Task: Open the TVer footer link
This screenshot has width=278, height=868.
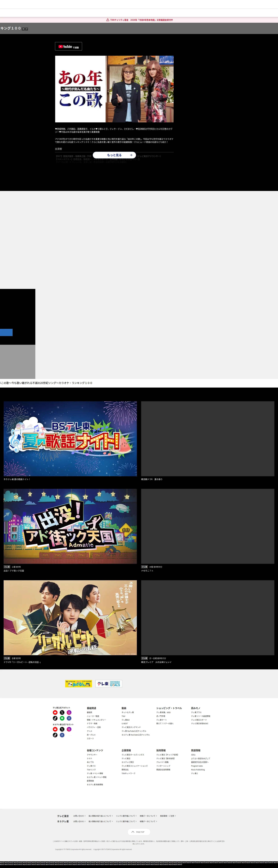Action: pyautogui.click(x=124, y=716)
